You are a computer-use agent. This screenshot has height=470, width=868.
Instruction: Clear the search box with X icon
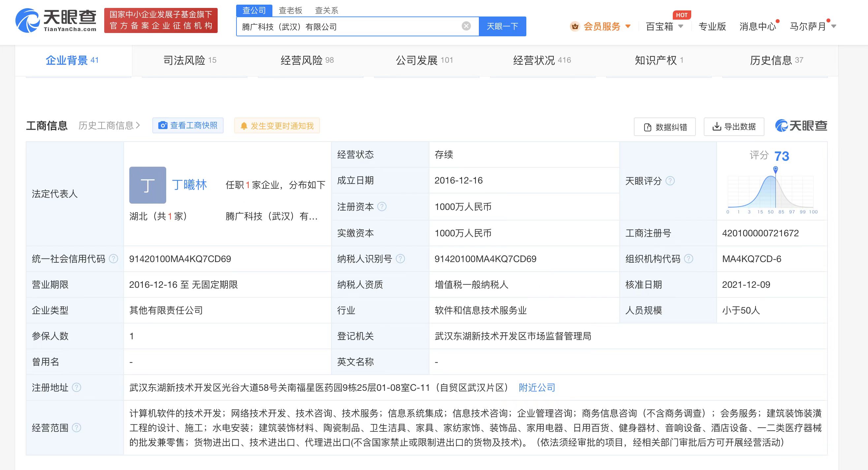pyautogui.click(x=466, y=26)
